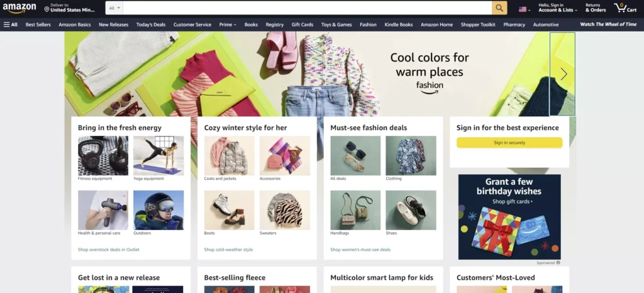Open All deals sunglasses thumbnail

click(355, 155)
